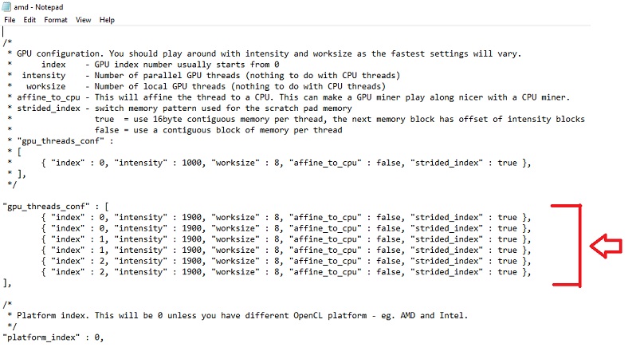Open the View menu

[83, 20]
